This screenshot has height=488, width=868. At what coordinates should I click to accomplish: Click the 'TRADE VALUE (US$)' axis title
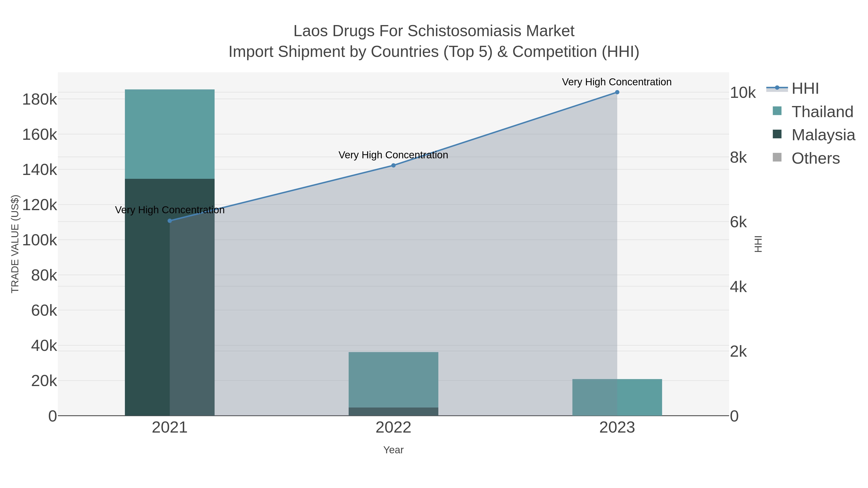coord(15,244)
